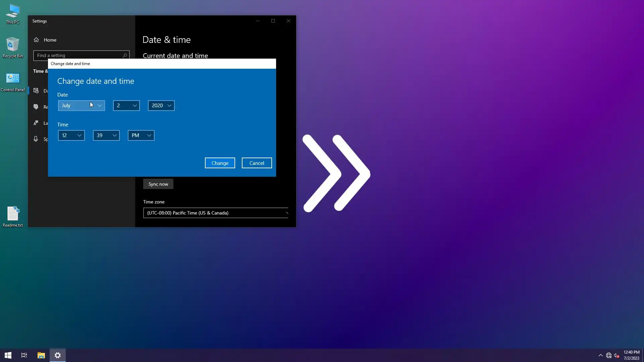This screenshot has width=644, height=362.
Task: Open the This PC desktop icon
Action: click(x=12, y=13)
